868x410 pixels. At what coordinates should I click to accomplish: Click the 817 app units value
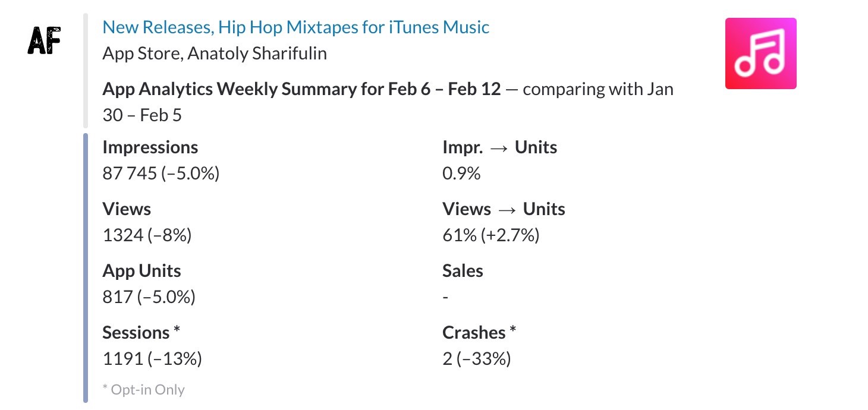click(149, 297)
